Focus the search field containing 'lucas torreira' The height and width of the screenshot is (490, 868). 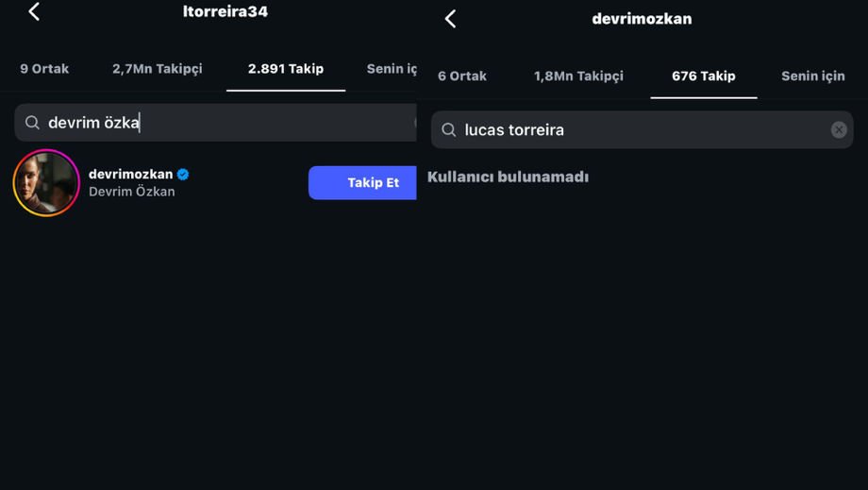(642, 130)
